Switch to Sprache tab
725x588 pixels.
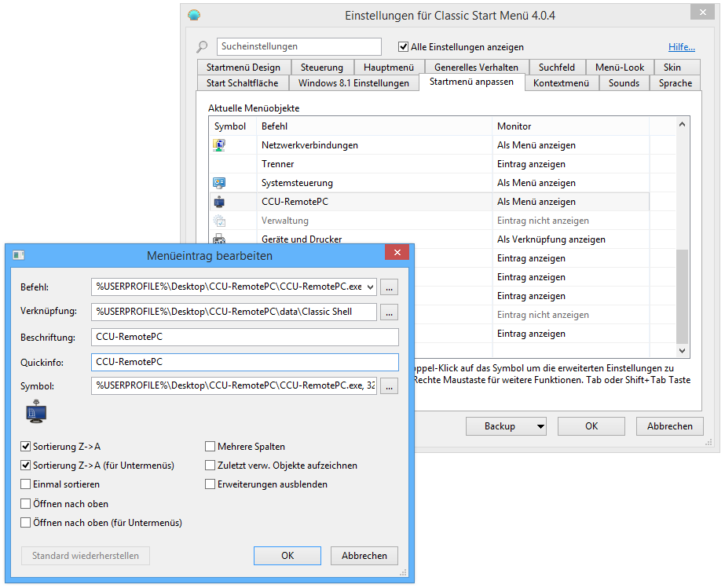tap(676, 83)
